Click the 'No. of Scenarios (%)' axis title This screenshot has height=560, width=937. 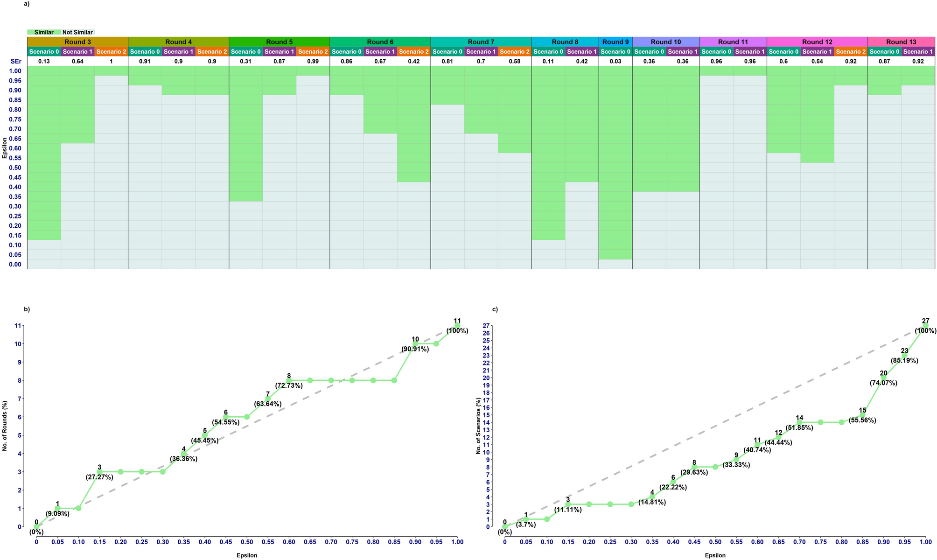click(x=478, y=426)
